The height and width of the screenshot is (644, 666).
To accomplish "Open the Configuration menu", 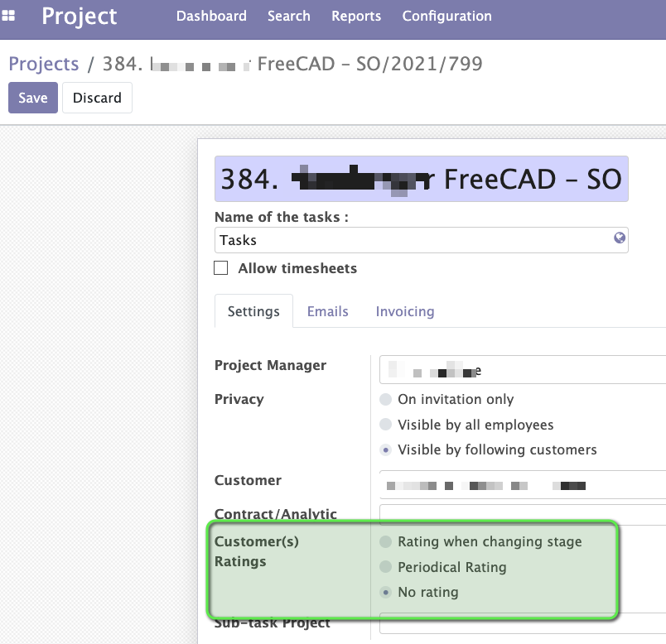I will tap(446, 16).
